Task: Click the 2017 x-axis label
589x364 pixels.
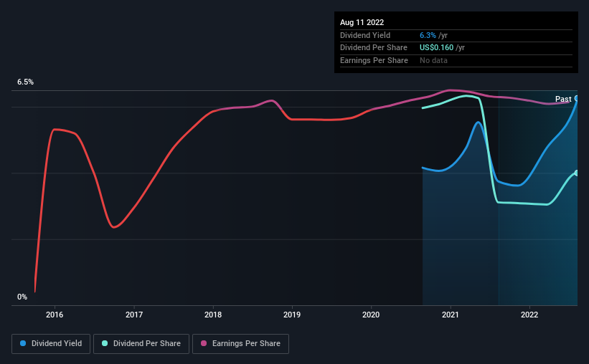Action: (133, 315)
